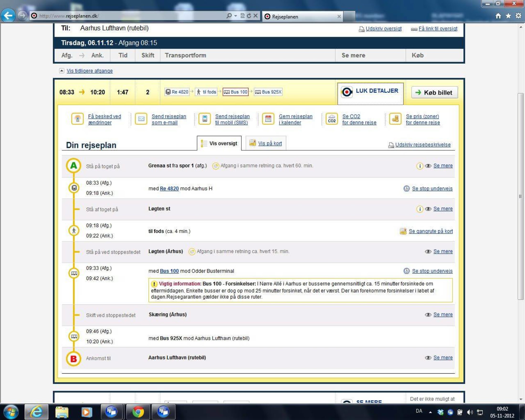Click eye icon in Skæring (Århus) row
Image resolution: width=525 pixels, height=420 pixels.
coord(428,315)
